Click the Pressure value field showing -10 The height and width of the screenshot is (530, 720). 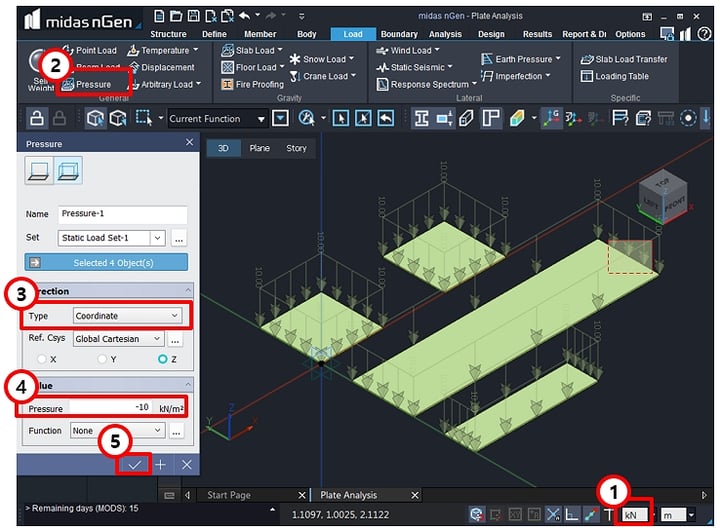click(110, 407)
